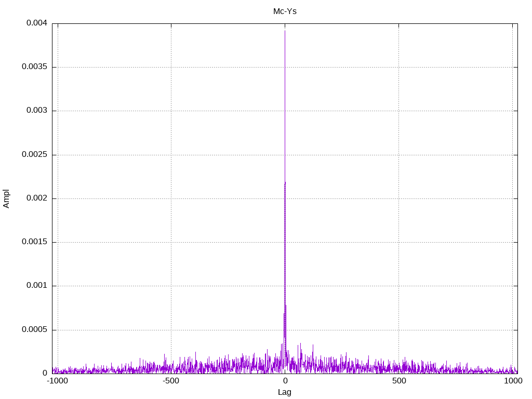Viewport: 532px width, 399px height.
Task: Click the 0.004 y-axis tick label
Action: click(x=37, y=23)
